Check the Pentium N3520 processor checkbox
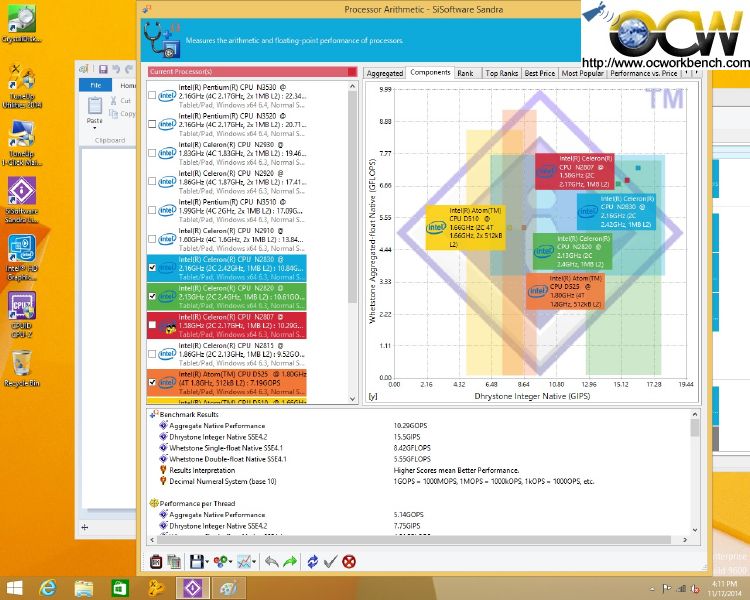This screenshot has height=600, width=750. 152,124
